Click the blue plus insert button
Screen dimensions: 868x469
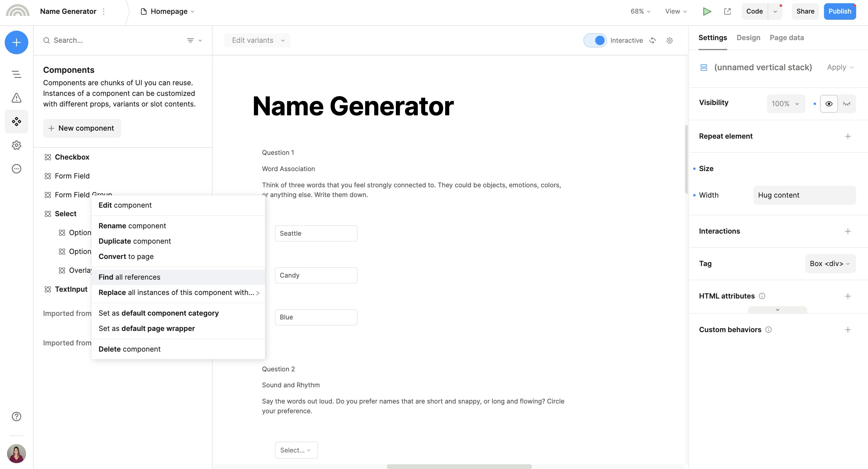click(x=16, y=42)
